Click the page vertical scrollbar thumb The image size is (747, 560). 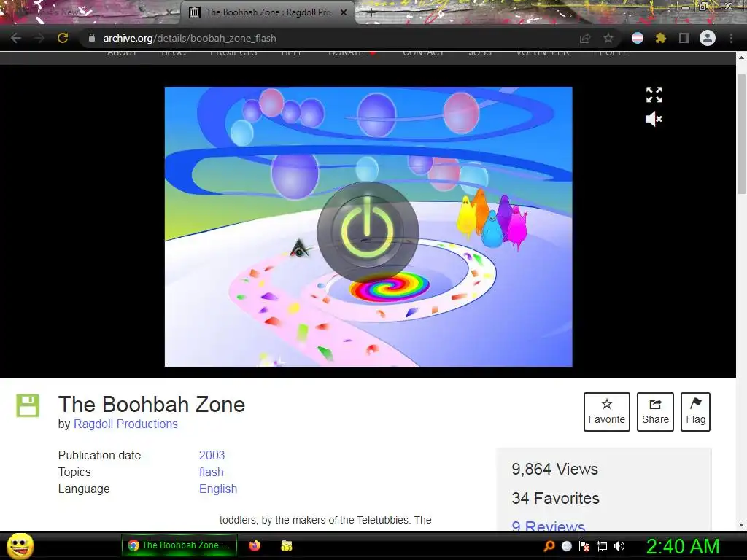point(741,134)
